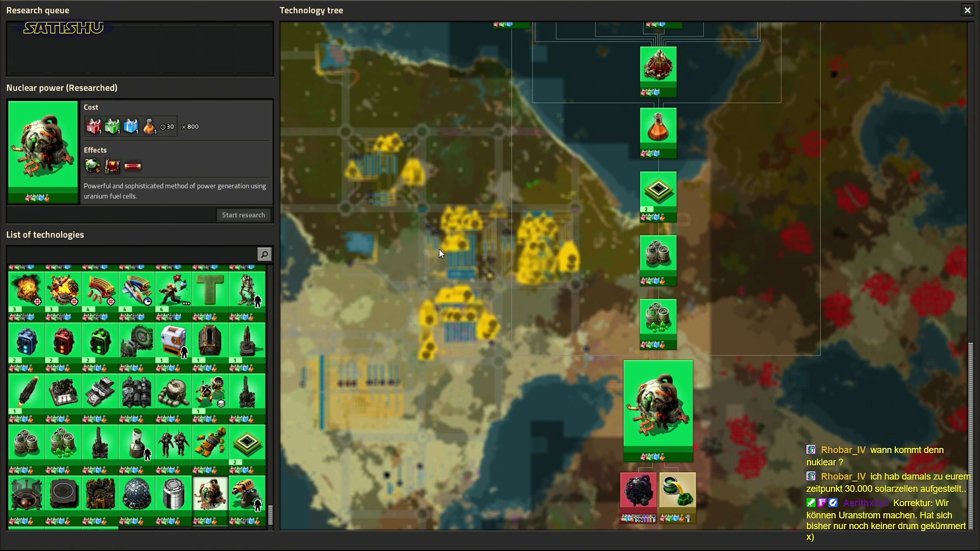Image resolution: width=980 pixels, height=551 pixels.
Task: Click the heat pipe effect icon
Action: [x=133, y=166]
